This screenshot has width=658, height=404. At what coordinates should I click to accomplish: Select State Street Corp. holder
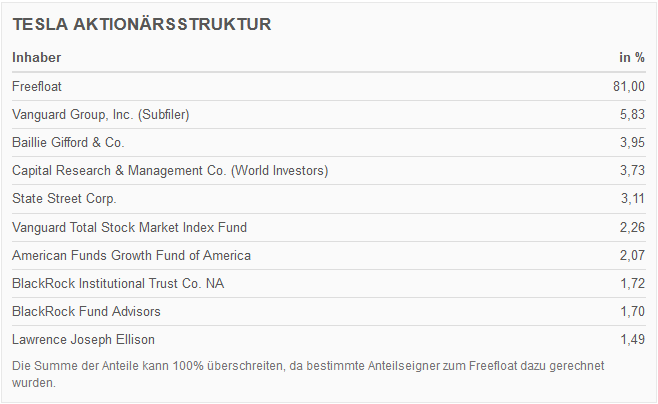pyautogui.click(x=64, y=199)
